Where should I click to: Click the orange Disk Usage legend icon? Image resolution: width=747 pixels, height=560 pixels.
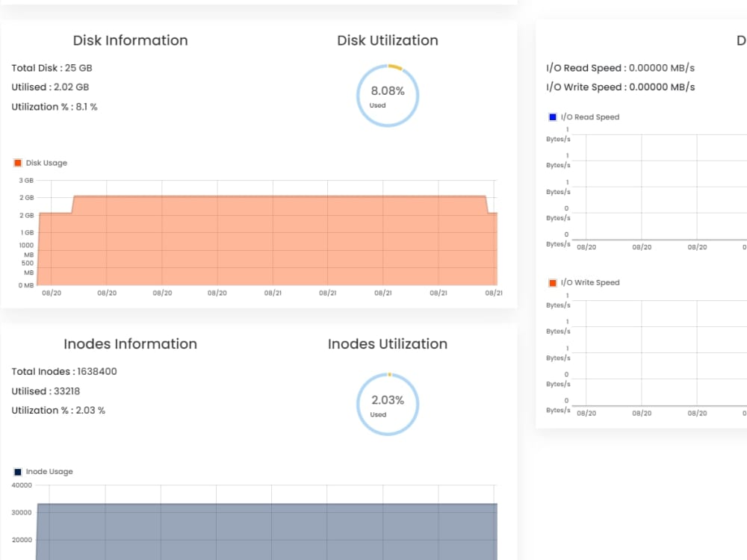tap(19, 162)
